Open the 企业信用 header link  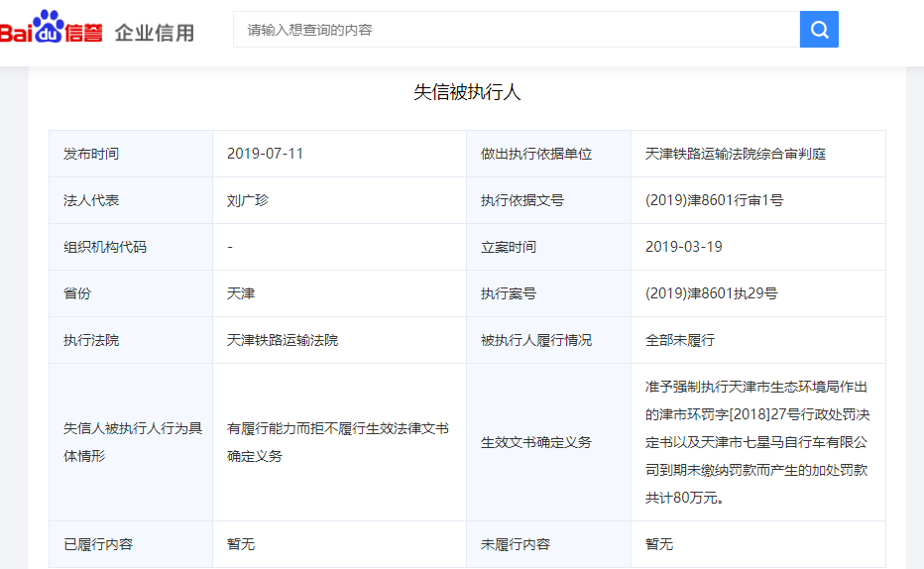[155, 32]
